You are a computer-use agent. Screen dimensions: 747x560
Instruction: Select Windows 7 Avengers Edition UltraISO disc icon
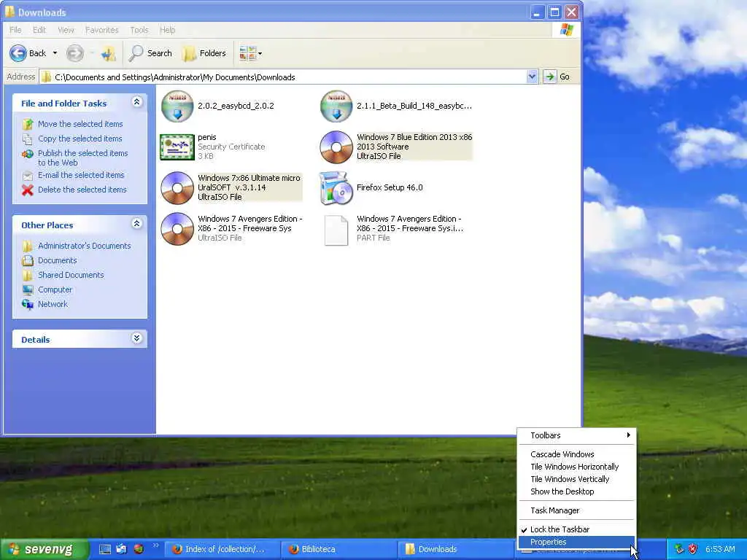(x=177, y=229)
